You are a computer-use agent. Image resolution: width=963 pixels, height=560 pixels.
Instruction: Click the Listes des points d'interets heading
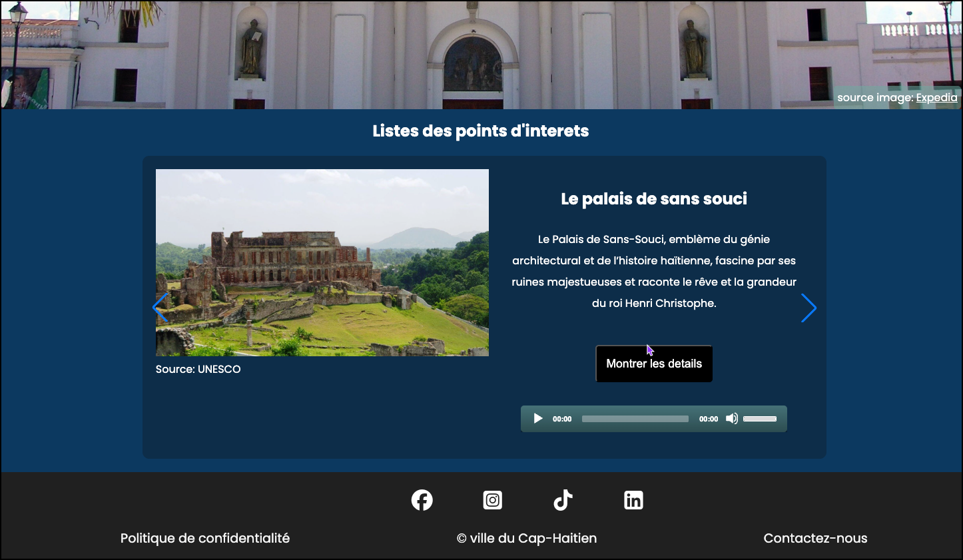point(481,131)
